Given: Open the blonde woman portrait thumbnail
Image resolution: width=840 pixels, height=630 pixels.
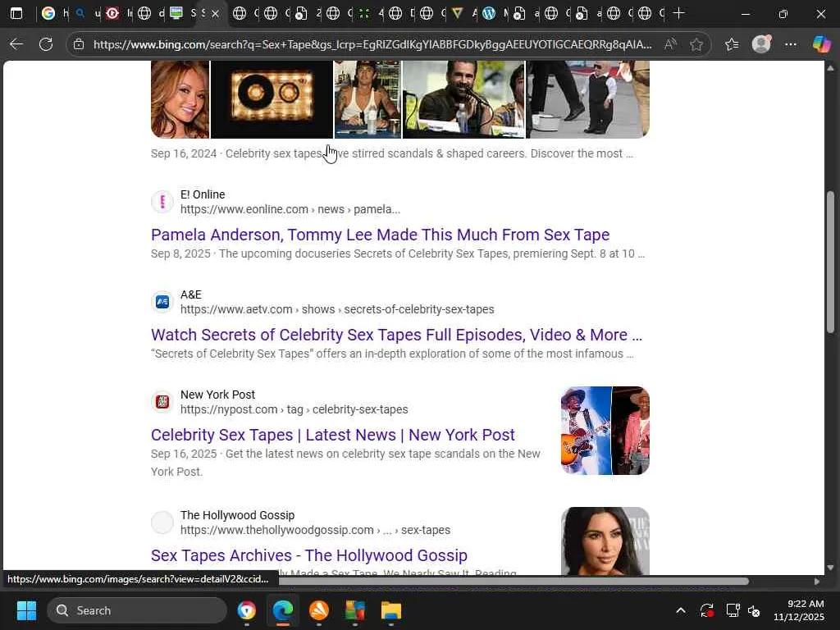Looking at the screenshot, I should click(x=180, y=99).
